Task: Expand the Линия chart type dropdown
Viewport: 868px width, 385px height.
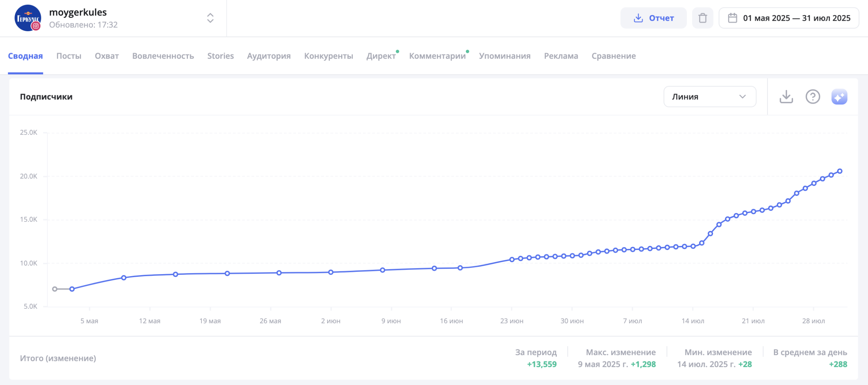Action: click(x=709, y=97)
